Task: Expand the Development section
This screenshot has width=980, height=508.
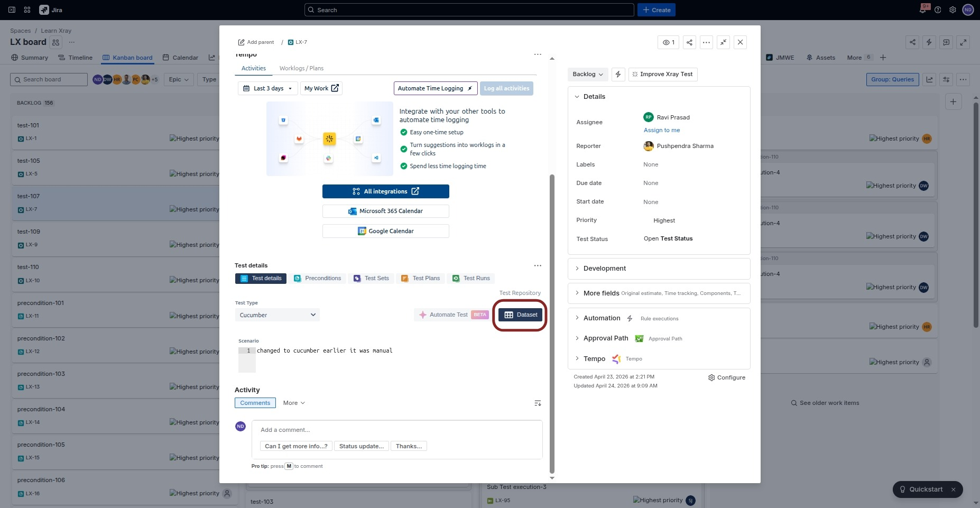Action: tap(577, 269)
